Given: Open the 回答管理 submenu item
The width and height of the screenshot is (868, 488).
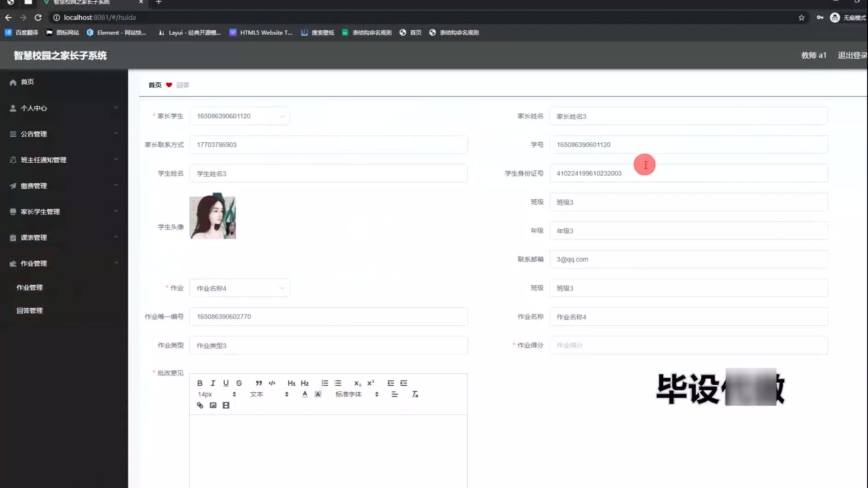Looking at the screenshot, I should [x=64, y=310].
